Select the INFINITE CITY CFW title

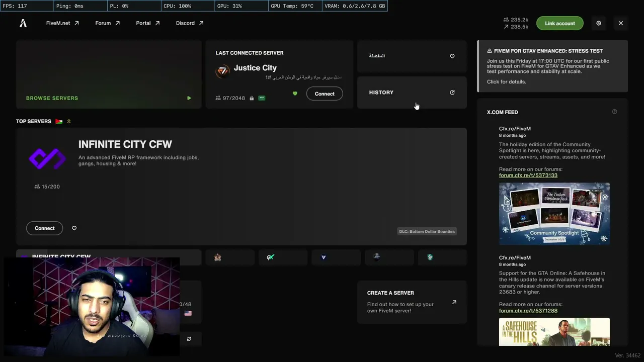tap(125, 144)
